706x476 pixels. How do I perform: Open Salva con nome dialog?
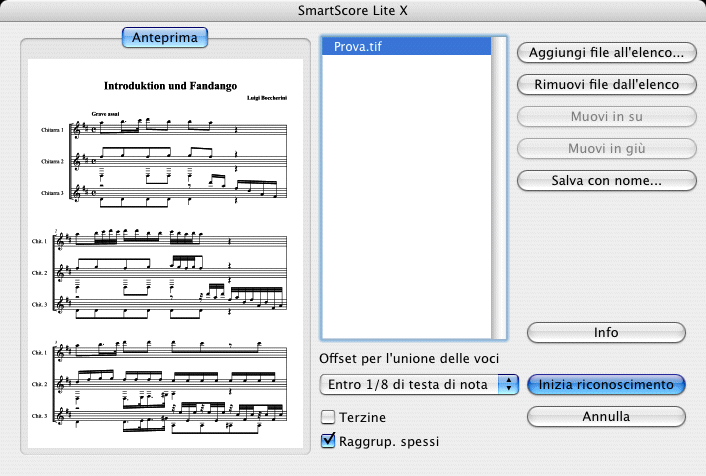pyautogui.click(x=604, y=181)
